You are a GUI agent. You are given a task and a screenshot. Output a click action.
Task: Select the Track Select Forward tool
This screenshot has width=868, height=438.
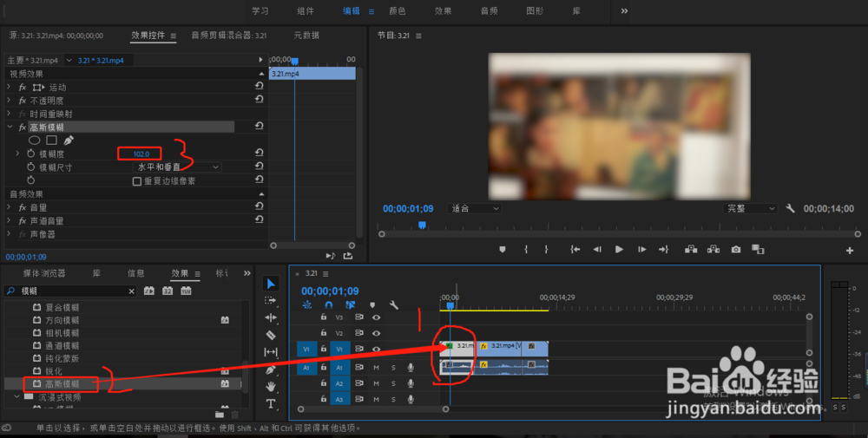click(270, 300)
